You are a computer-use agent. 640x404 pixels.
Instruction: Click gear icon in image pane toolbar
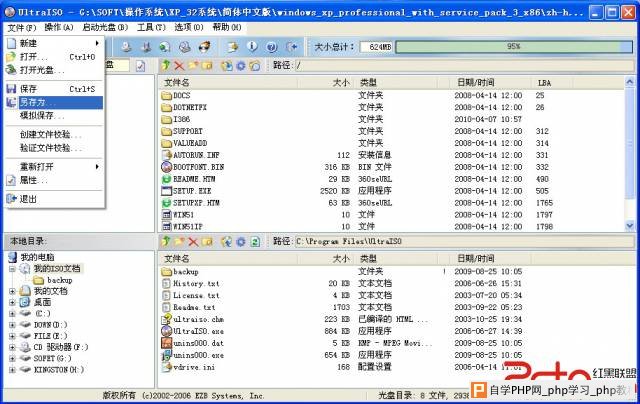point(241,65)
